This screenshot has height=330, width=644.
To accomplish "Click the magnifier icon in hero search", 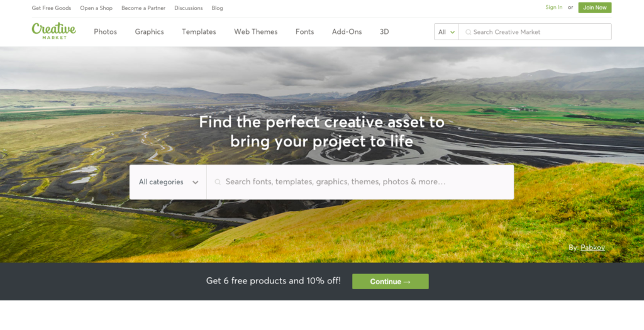I will pyautogui.click(x=218, y=182).
